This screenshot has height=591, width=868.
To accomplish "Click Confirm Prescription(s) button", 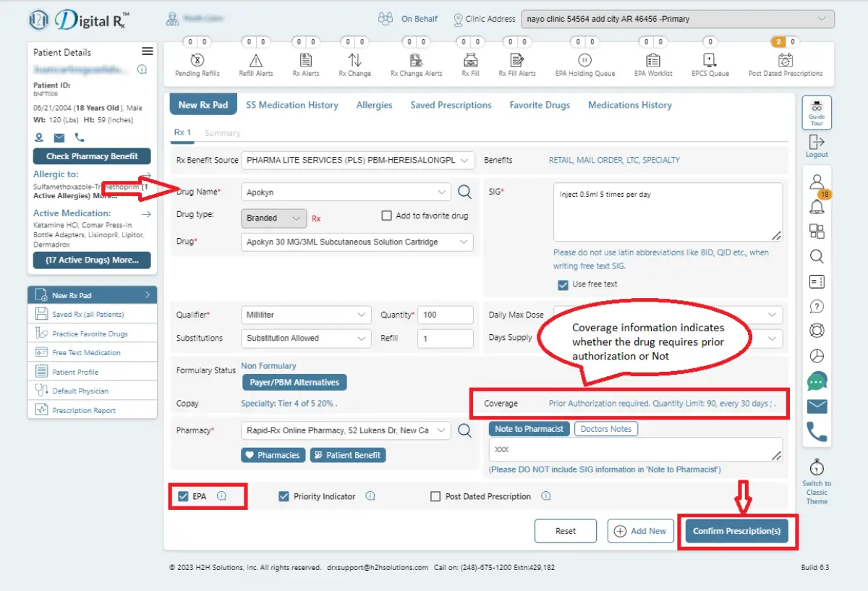I will [x=736, y=531].
